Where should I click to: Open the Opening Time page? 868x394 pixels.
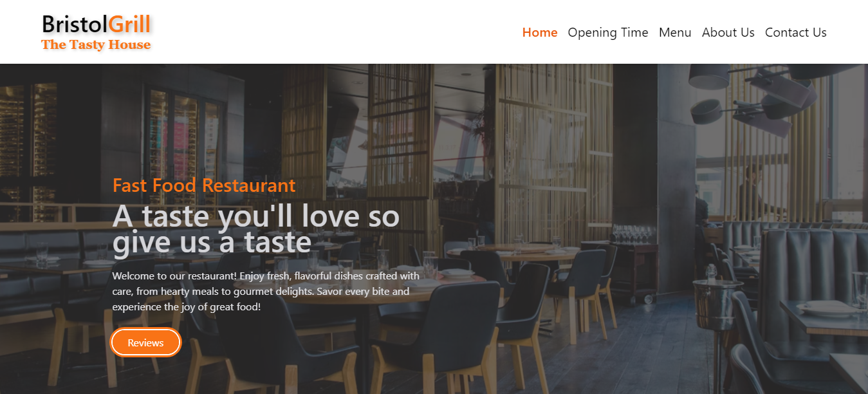608,32
